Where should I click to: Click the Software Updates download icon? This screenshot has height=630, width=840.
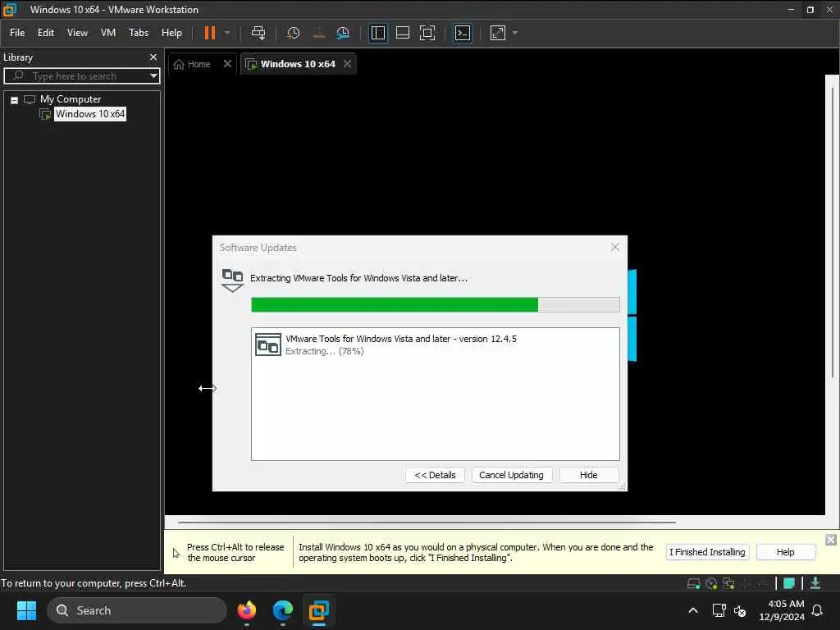coord(232,281)
